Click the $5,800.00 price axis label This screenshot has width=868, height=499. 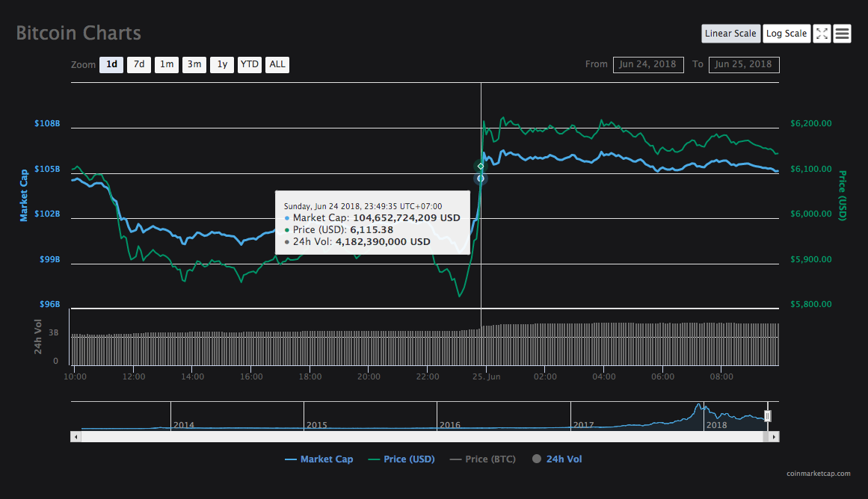(x=811, y=304)
